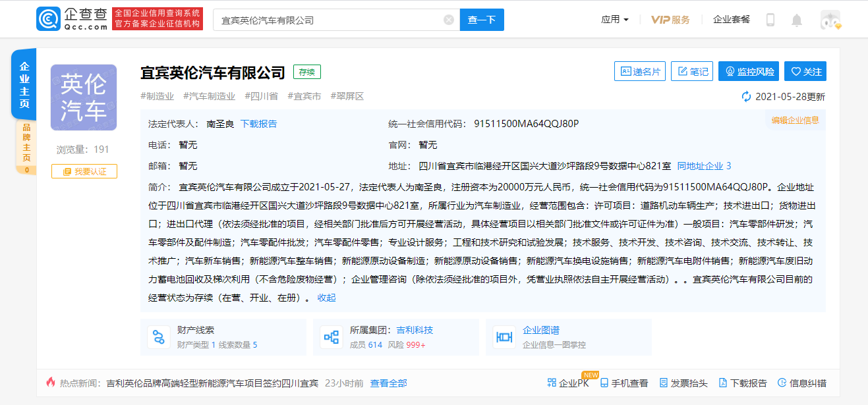Click the 递名片 send business card button
The width and height of the screenshot is (868, 405).
point(640,72)
